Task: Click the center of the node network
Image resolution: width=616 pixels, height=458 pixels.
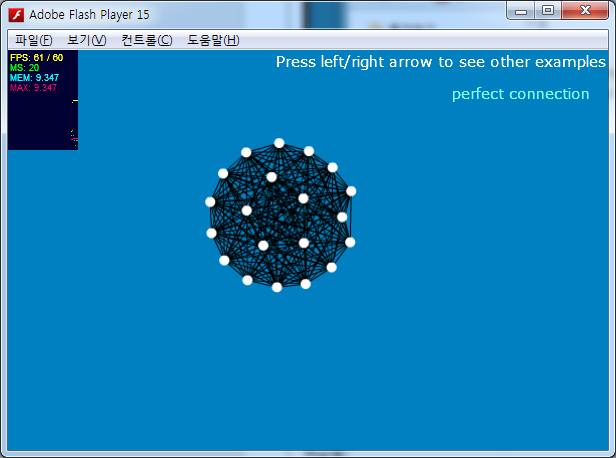Action: pyautogui.click(x=280, y=215)
